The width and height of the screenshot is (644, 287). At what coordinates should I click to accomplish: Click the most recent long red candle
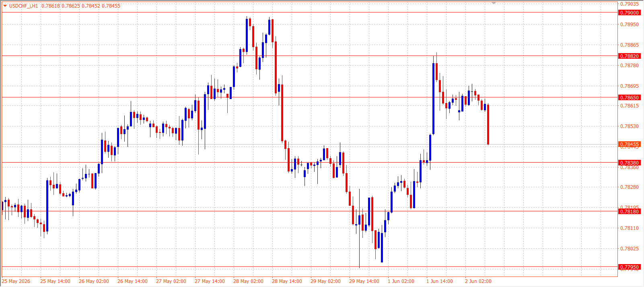click(488, 124)
